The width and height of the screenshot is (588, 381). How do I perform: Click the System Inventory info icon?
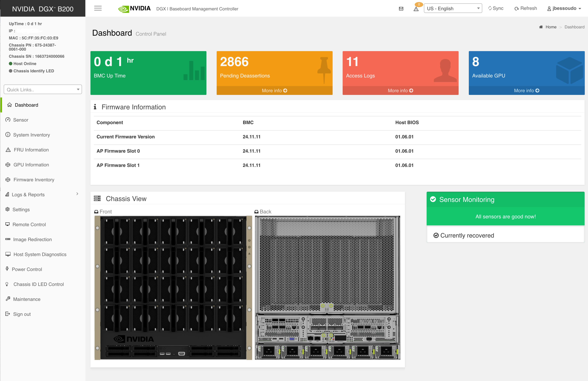click(8, 134)
